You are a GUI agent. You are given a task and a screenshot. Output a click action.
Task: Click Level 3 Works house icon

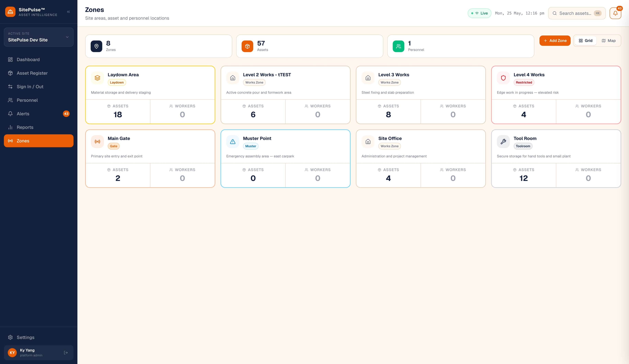pos(368,78)
